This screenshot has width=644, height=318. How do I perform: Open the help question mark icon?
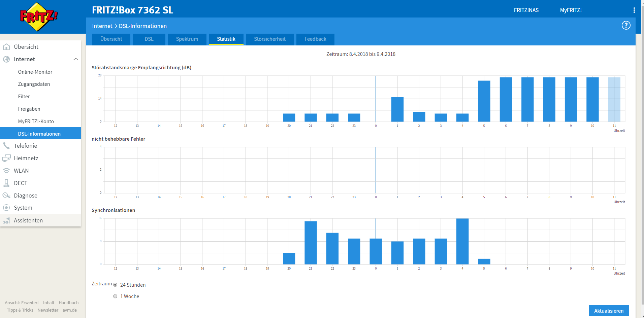[x=626, y=25]
